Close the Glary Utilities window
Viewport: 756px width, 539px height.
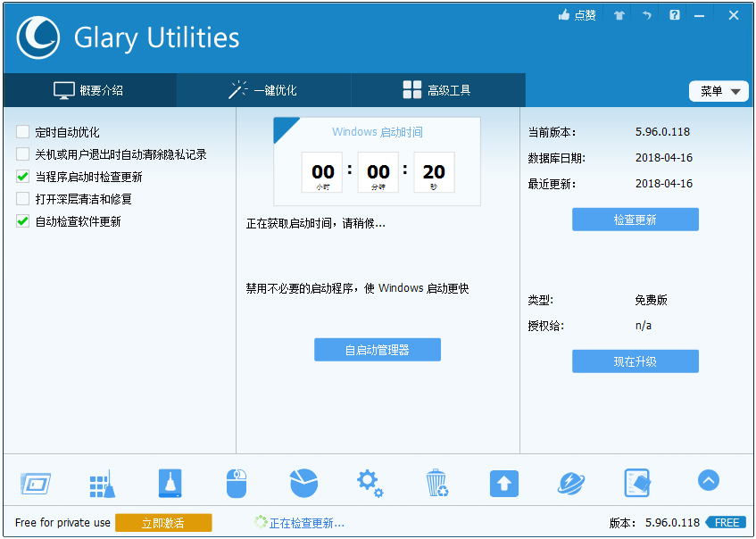(x=734, y=15)
